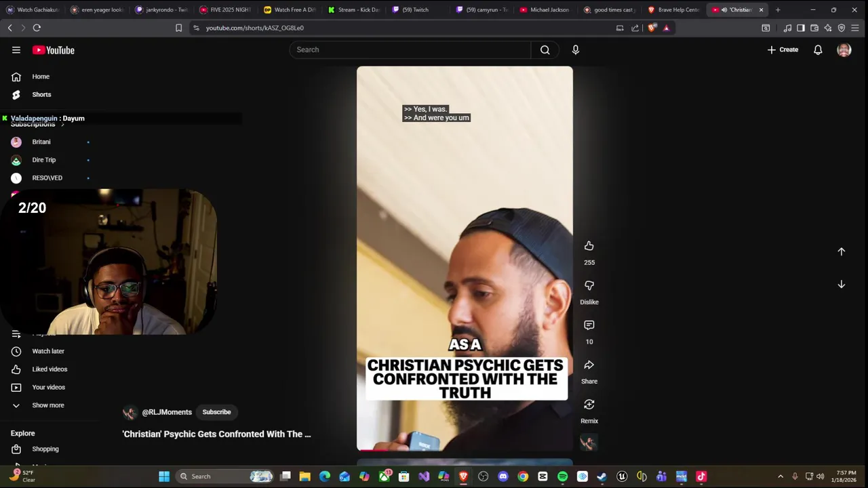Open the YouTube guide hamburger menu
This screenshot has height=488, width=868.
[16, 50]
